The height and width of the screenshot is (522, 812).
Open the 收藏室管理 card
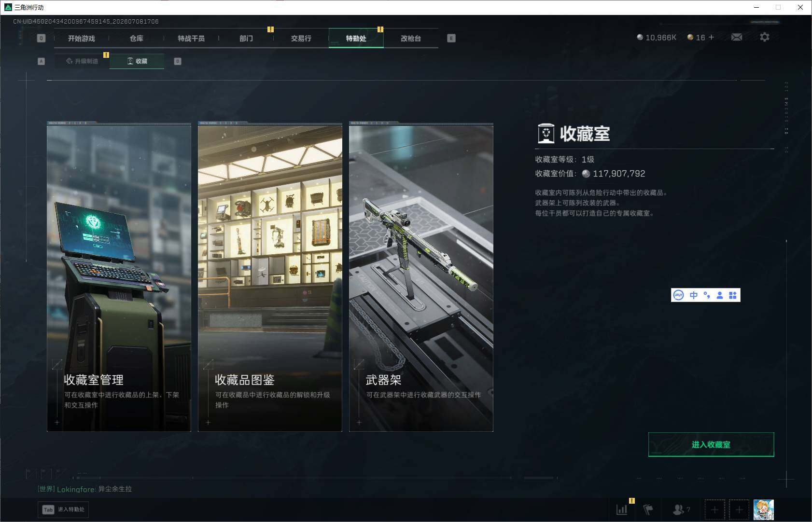coord(119,277)
